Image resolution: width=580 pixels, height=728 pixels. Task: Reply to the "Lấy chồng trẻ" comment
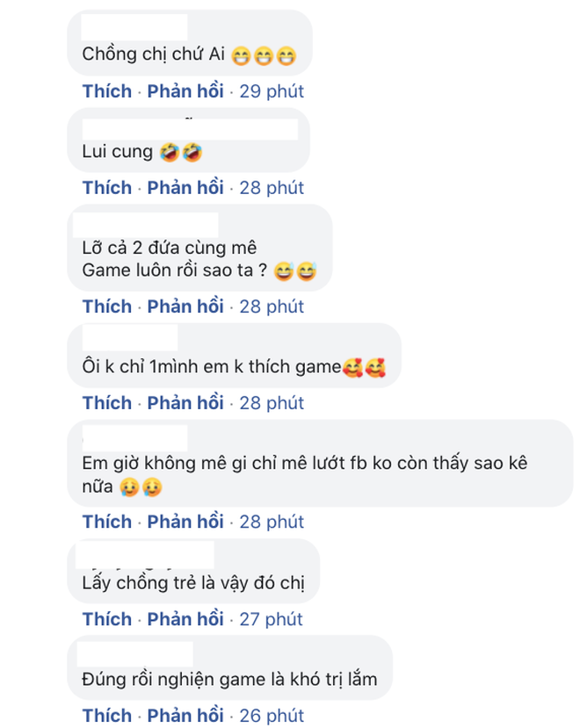185,619
